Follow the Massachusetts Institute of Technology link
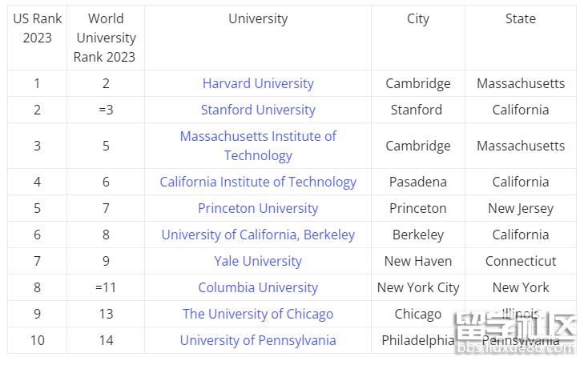Screen dimensions: 588x365 click(258, 146)
